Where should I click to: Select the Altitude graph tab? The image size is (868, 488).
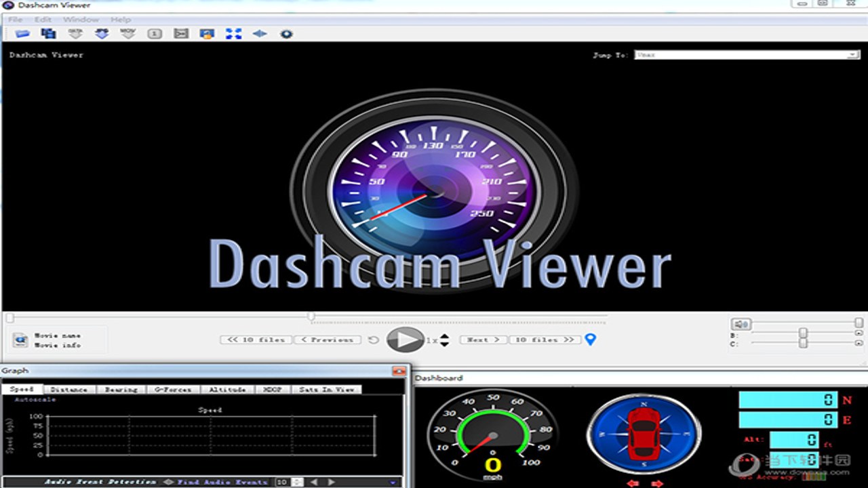pyautogui.click(x=228, y=390)
